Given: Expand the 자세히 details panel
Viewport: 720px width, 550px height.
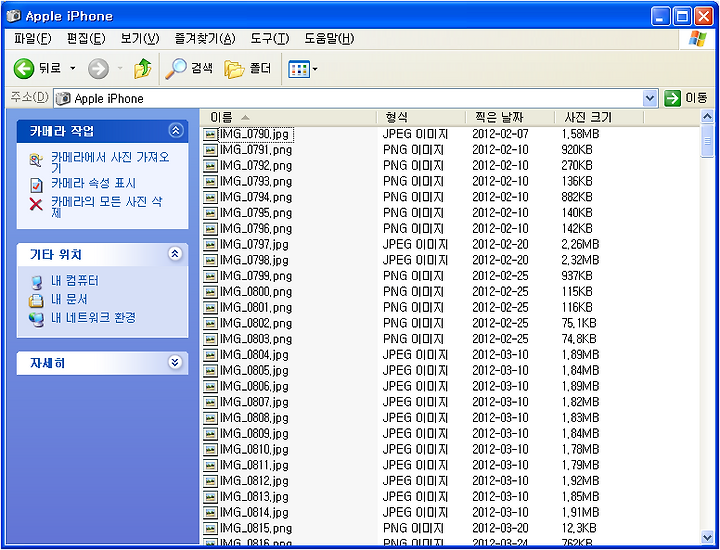Looking at the screenshot, I should [175, 363].
